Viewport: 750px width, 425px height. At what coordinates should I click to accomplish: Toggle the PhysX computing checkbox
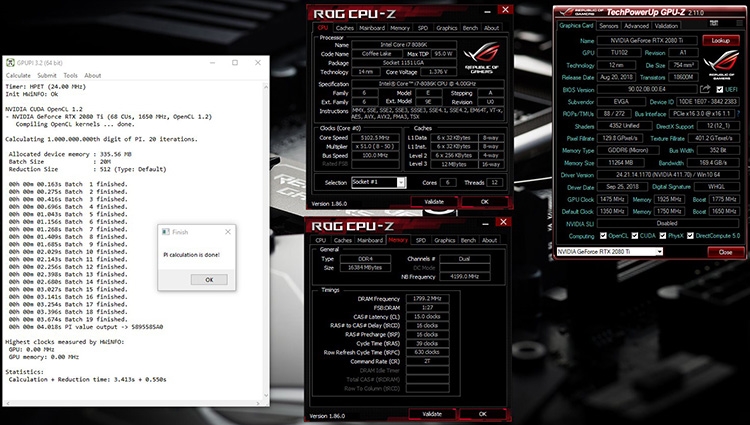(662, 236)
